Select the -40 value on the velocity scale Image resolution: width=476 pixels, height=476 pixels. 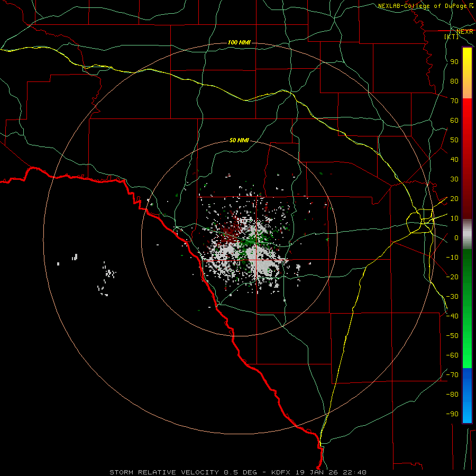[452, 316]
